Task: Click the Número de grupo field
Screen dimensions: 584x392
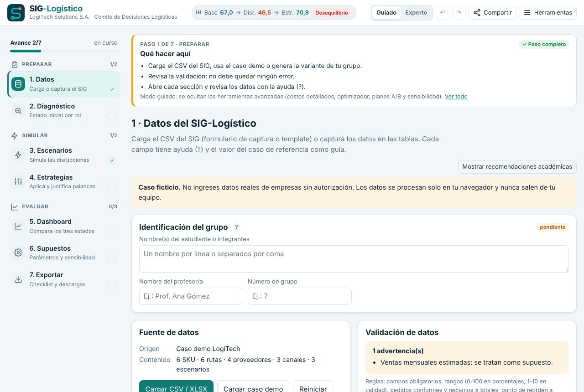Action: click(x=300, y=296)
